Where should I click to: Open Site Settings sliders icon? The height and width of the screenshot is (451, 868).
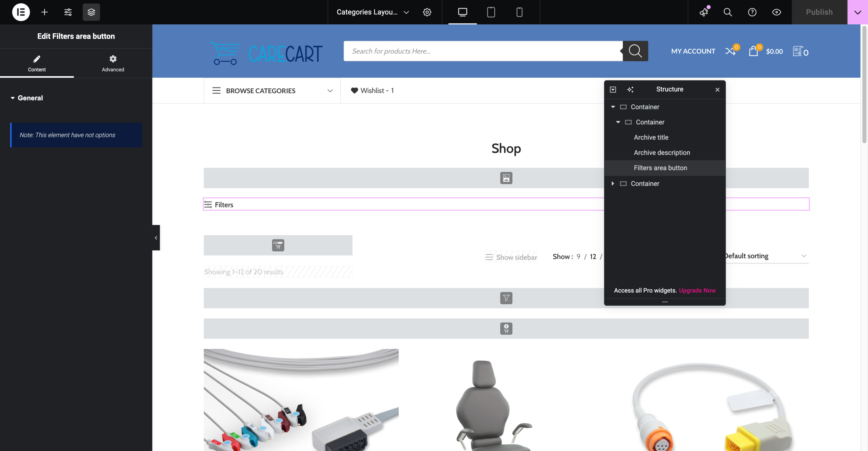(68, 12)
